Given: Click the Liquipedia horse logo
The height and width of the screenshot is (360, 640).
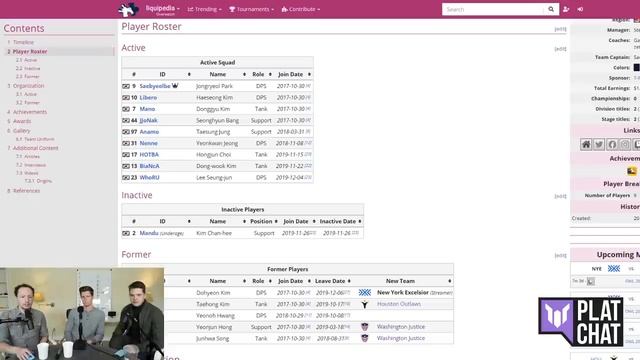Looking at the screenshot, I should point(128,9).
